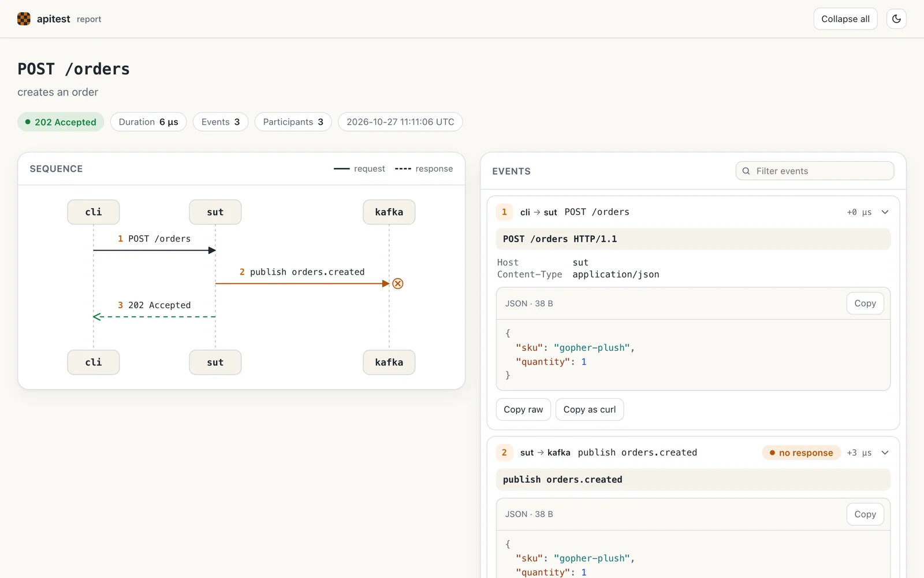Click the '2 publish orders.created' sequence message label
924x578 pixels.
tap(302, 272)
